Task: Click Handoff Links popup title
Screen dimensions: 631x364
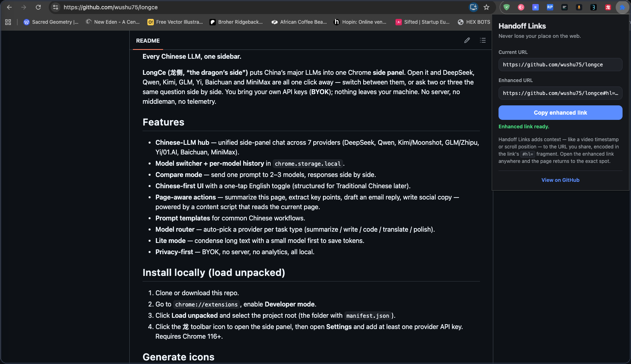Action: tap(522, 26)
